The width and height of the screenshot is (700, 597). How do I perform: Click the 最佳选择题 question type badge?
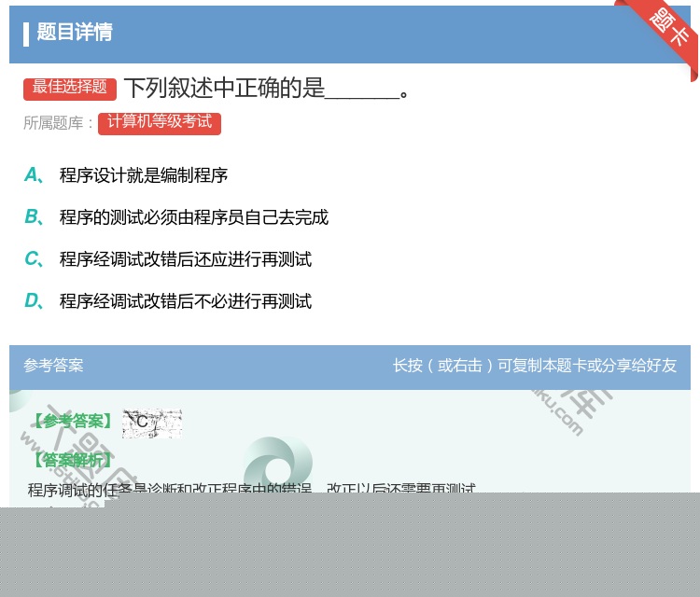tap(70, 89)
